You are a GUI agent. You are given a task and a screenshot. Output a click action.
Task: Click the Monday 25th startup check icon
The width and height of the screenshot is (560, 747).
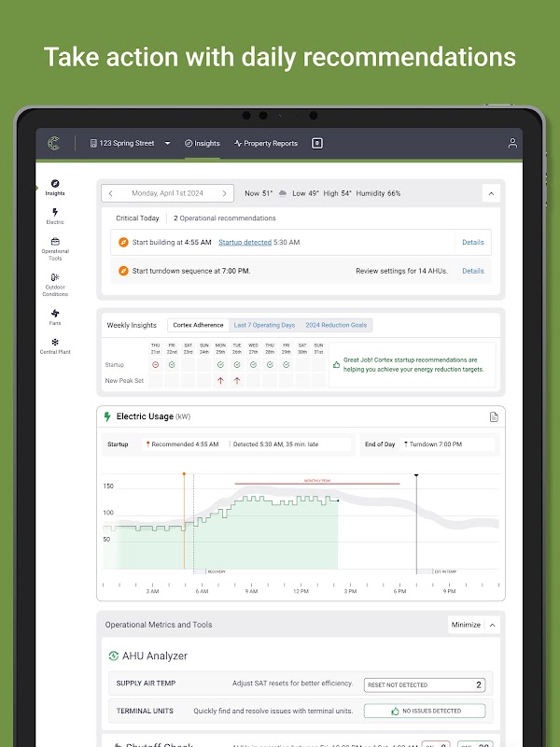pos(220,364)
